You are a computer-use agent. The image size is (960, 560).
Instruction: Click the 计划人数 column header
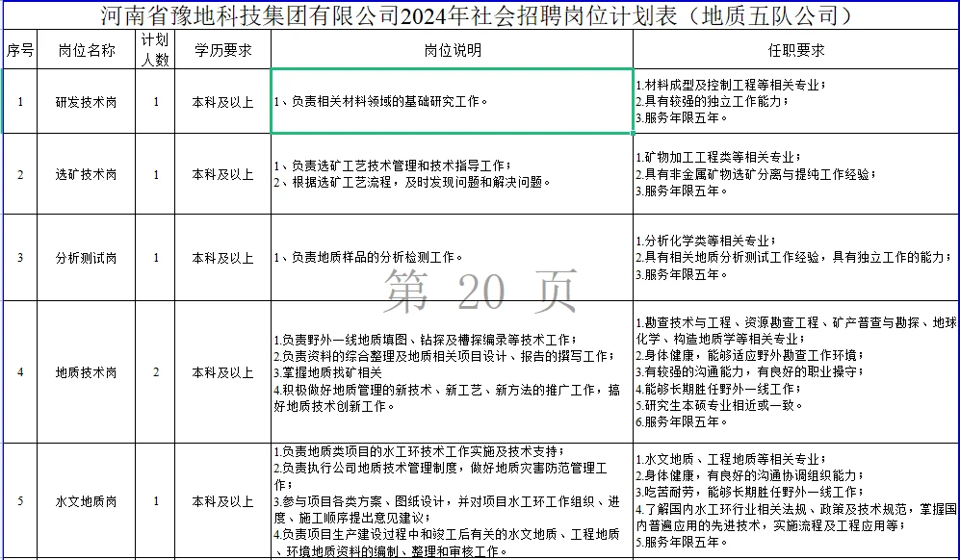[x=155, y=49]
